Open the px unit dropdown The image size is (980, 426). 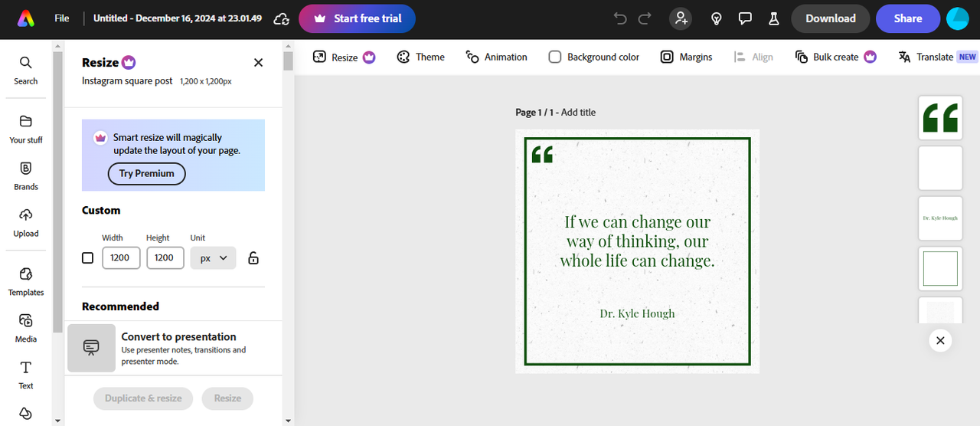click(x=213, y=258)
